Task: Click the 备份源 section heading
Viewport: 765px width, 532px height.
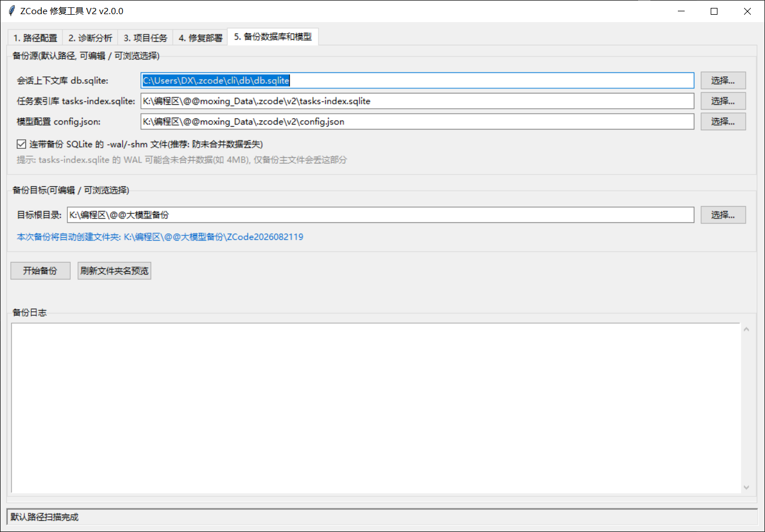Action: pos(86,55)
